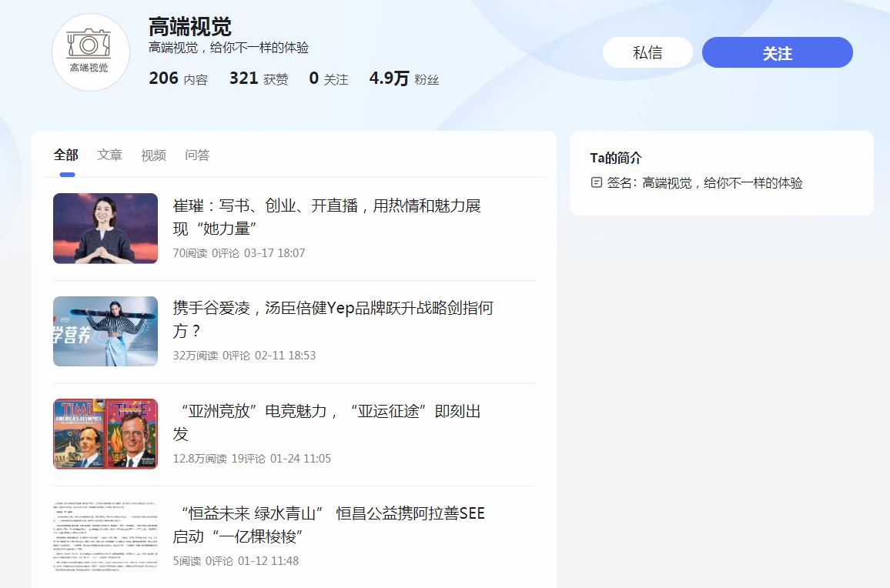Click the 206 内容 stat
Viewport: 890px width, 588px height.
tap(178, 79)
